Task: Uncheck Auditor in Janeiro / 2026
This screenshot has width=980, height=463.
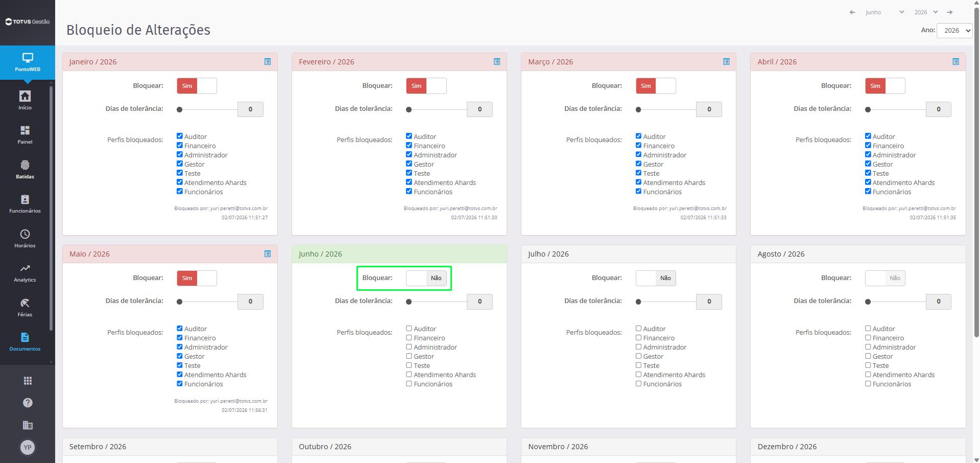Action: click(180, 136)
